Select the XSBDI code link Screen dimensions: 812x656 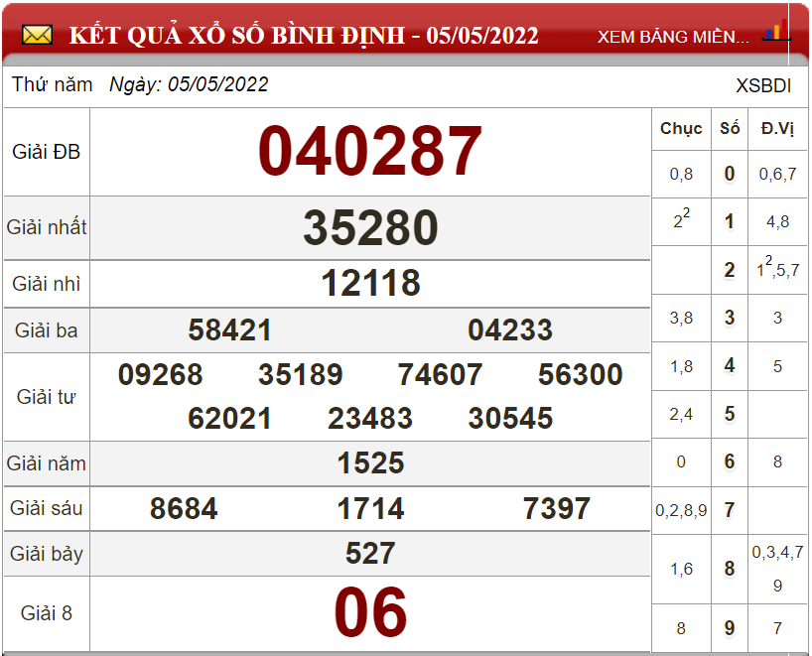tap(763, 85)
